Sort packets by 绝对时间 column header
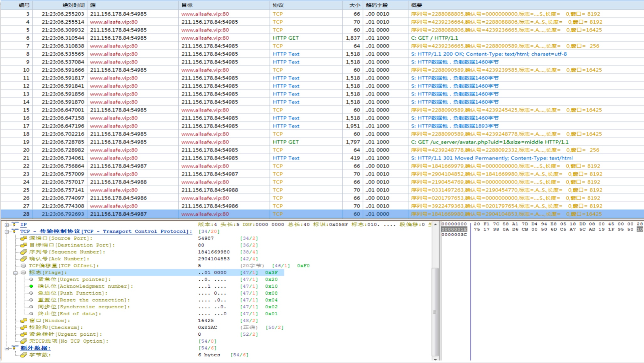The height and width of the screenshot is (363, 644). (x=60, y=5)
